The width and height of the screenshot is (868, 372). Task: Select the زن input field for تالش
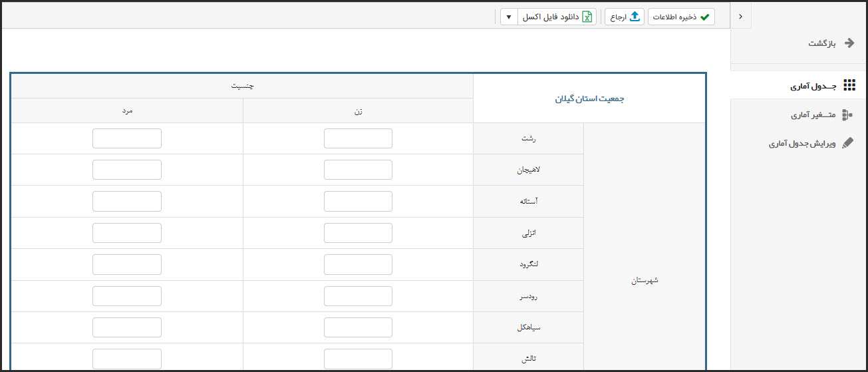click(358, 359)
